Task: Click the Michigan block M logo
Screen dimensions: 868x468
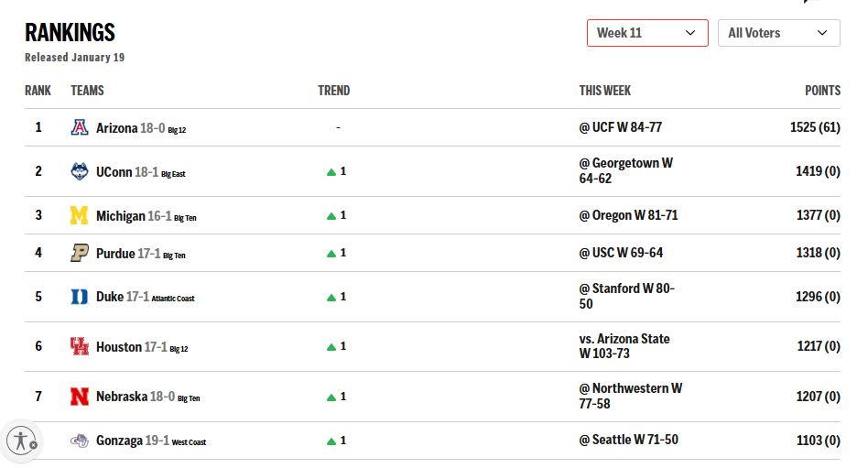Action: tap(80, 216)
